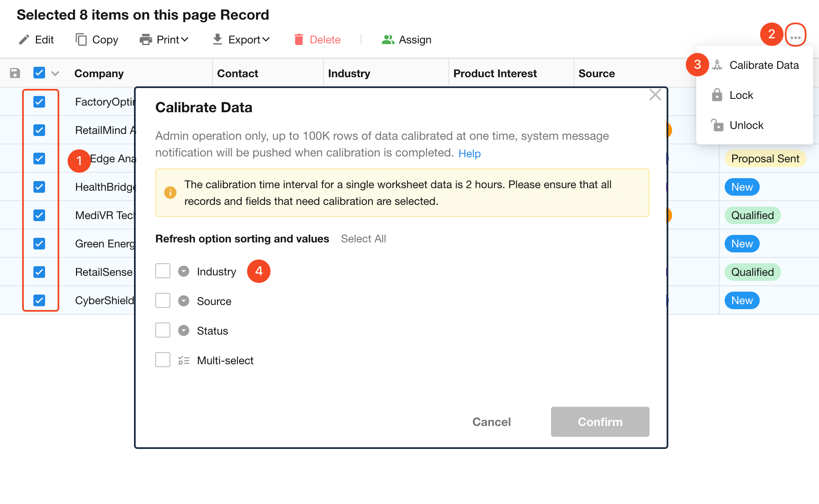Click the Edit pencil icon
The height and width of the screenshot is (504, 819).
tap(24, 40)
